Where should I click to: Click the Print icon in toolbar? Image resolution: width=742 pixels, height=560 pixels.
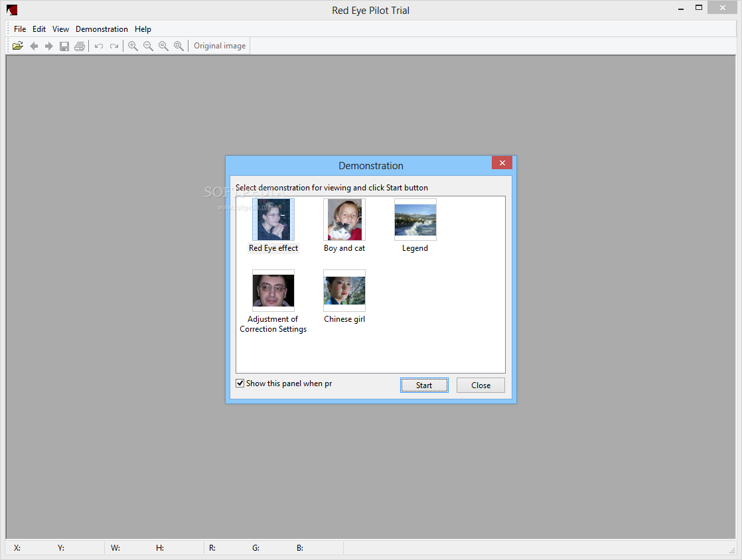point(80,46)
